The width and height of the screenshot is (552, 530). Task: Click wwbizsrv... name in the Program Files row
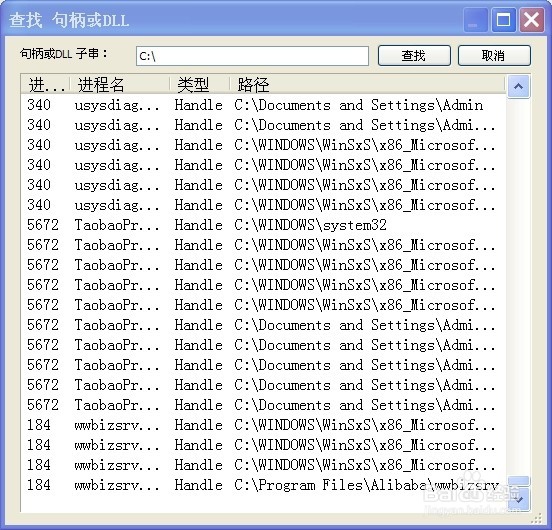pos(117,485)
